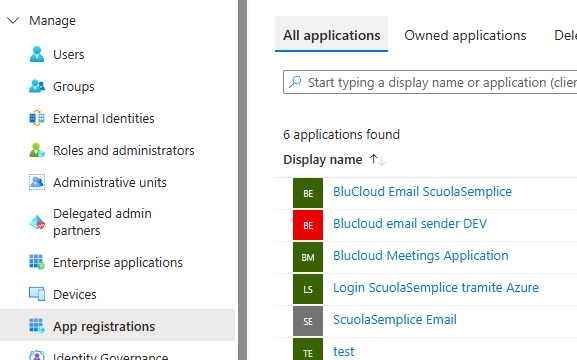The height and width of the screenshot is (360, 577).
Task: Switch to the Owned applications tab
Action: pos(465,35)
